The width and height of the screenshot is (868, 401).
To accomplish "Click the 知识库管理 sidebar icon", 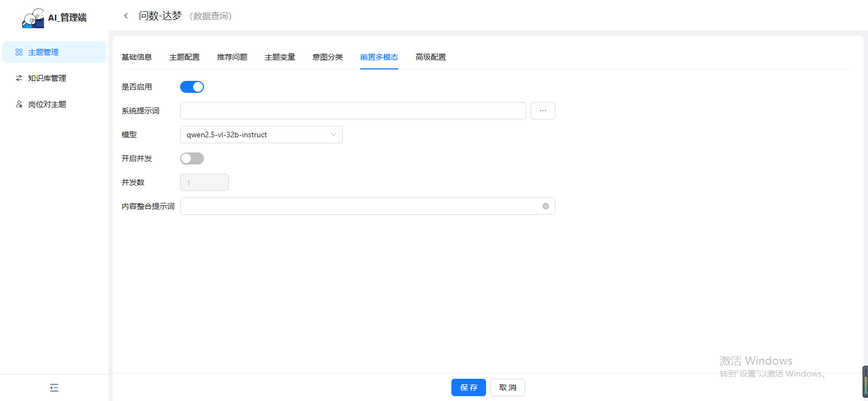I will 19,78.
